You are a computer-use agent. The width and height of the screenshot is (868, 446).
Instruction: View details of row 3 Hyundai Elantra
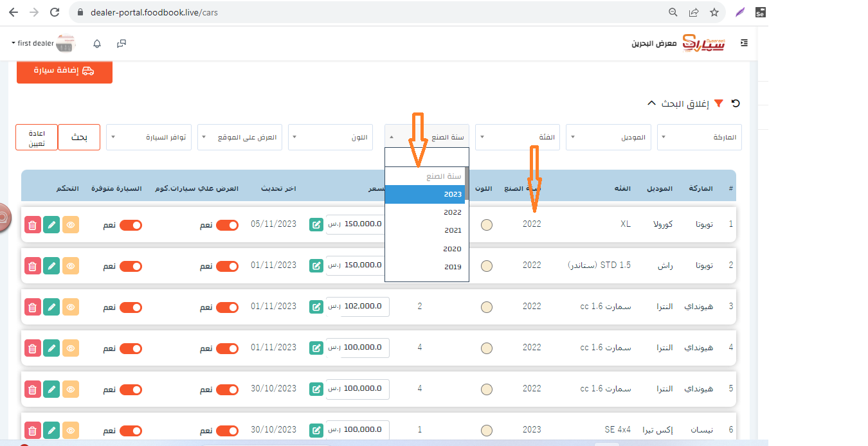coord(71,307)
